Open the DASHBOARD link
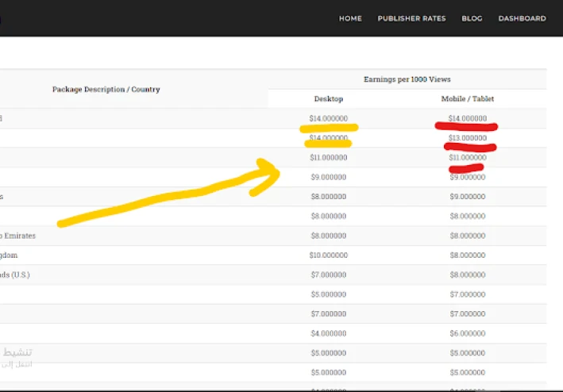Image resolution: width=563 pixels, height=392 pixels. pos(522,19)
